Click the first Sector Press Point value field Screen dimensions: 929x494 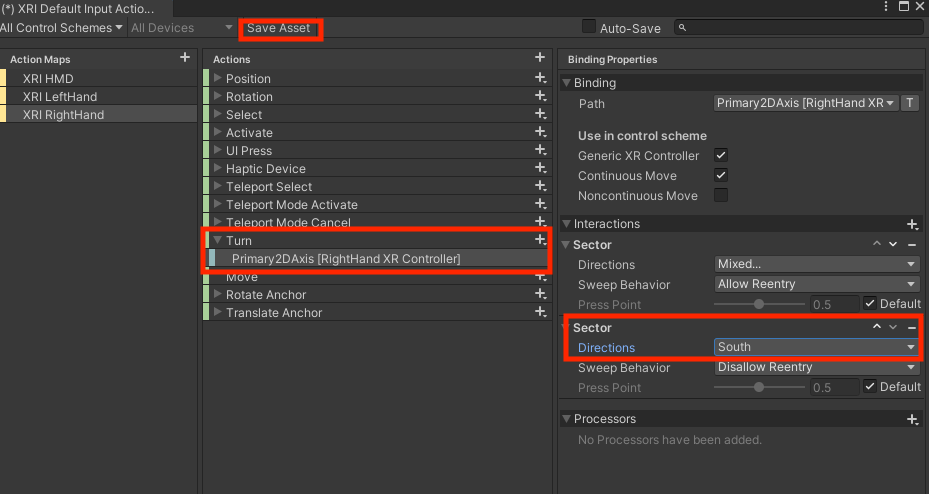point(834,304)
